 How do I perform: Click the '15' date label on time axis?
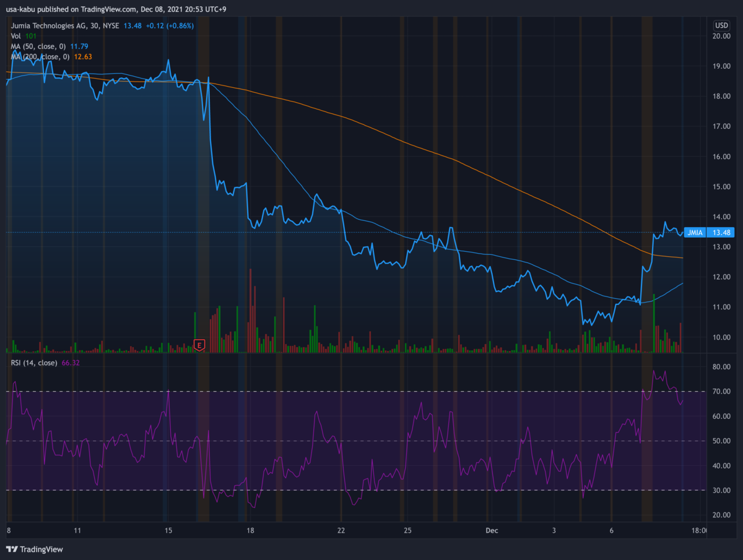pos(167,531)
